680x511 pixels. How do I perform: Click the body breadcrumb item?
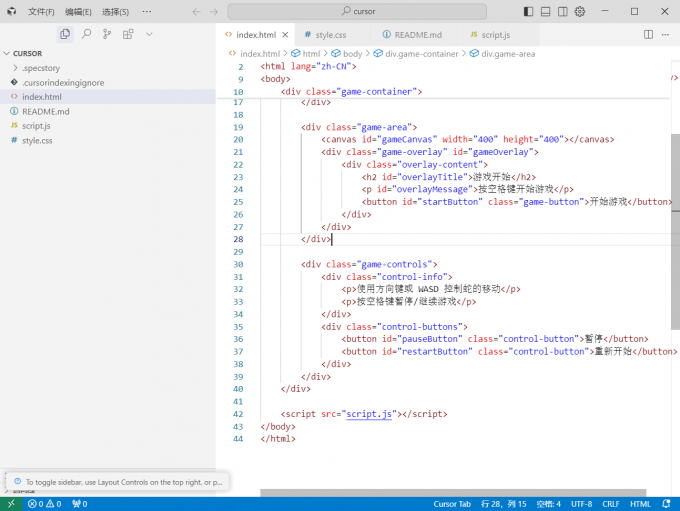(x=347, y=54)
